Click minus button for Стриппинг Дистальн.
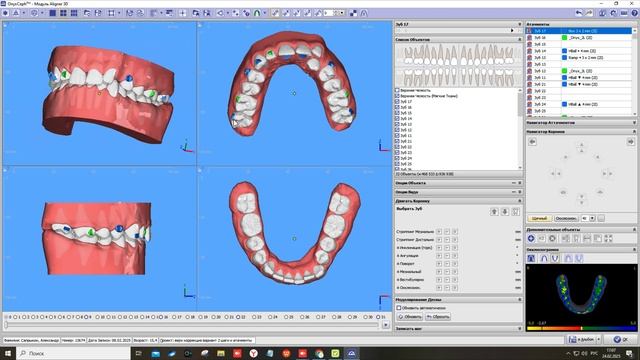The image size is (640, 360). [447, 240]
